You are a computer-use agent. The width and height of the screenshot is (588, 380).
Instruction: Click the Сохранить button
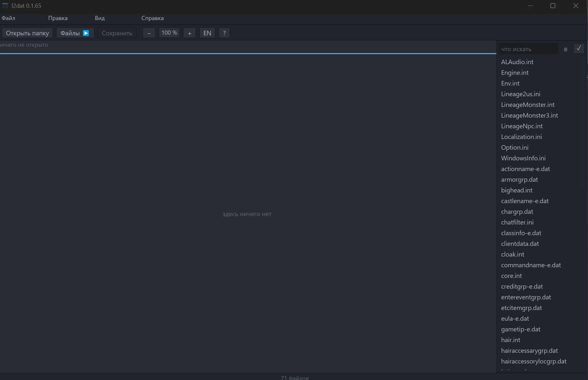coord(117,33)
